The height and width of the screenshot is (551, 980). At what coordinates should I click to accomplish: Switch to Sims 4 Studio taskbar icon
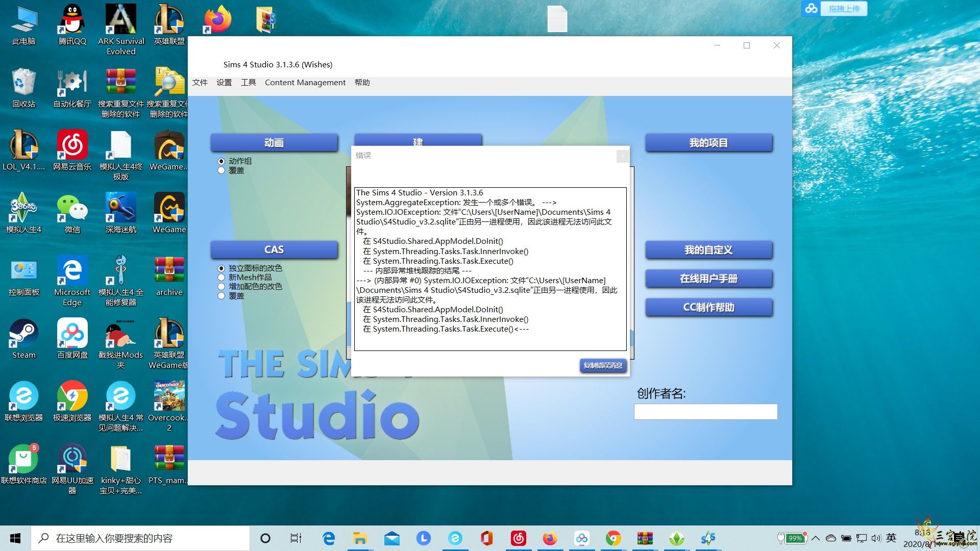coord(708,538)
